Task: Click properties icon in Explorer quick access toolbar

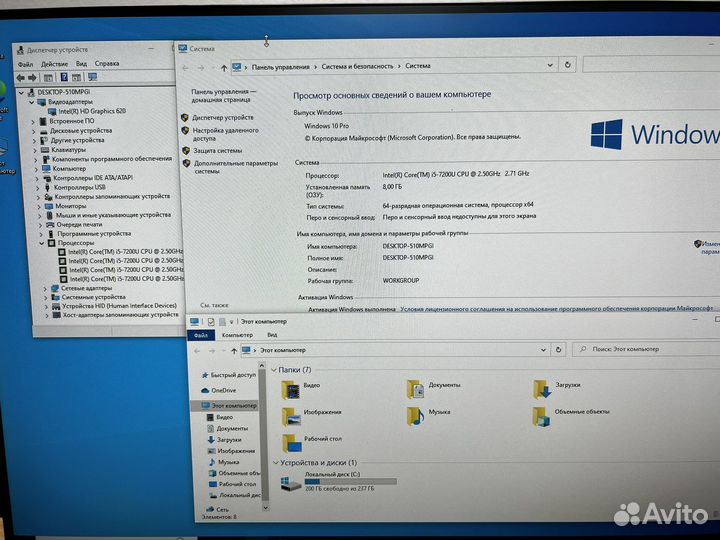Action: [211, 322]
